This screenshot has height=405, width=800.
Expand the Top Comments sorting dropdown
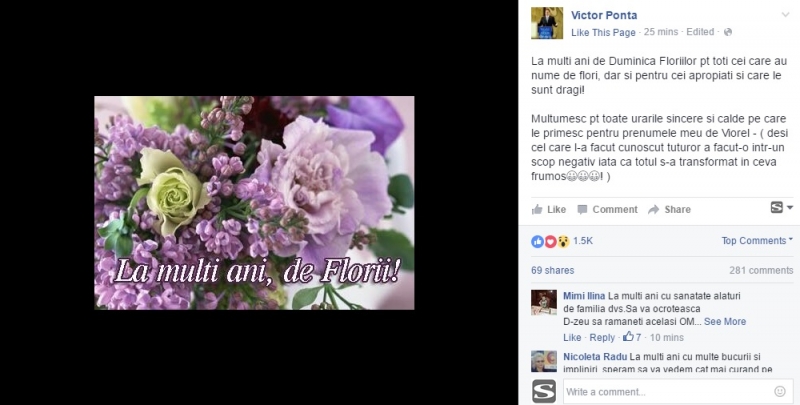pyautogui.click(x=757, y=241)
